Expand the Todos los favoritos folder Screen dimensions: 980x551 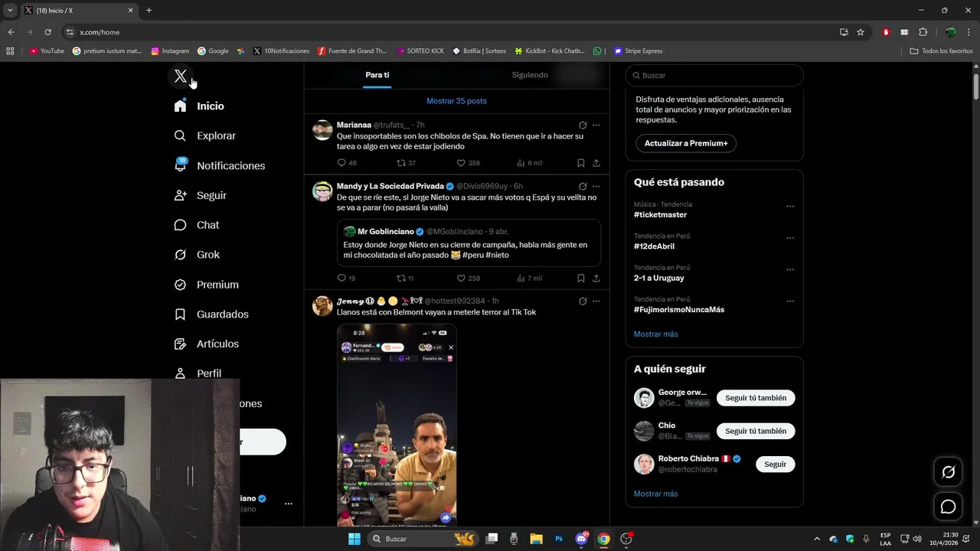(x=941, y=51)
